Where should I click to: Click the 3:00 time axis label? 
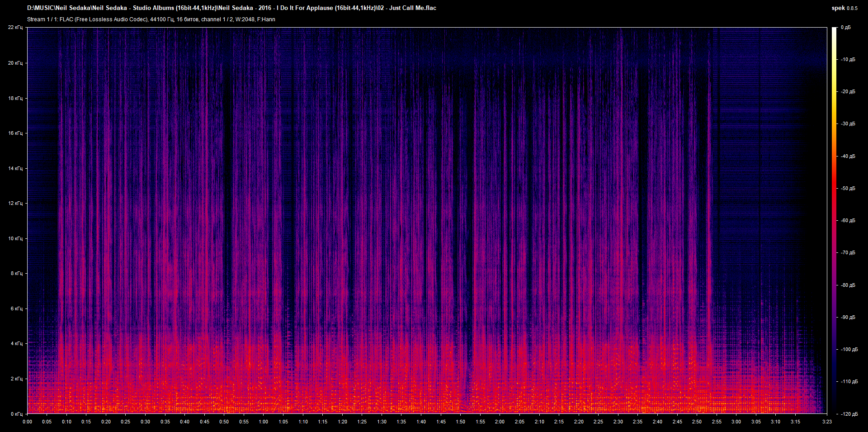coord(736,422)
